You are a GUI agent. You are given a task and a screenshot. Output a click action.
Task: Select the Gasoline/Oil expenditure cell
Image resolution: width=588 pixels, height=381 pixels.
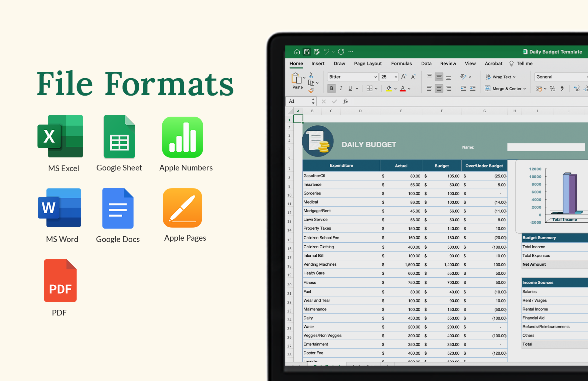[341, 176]
